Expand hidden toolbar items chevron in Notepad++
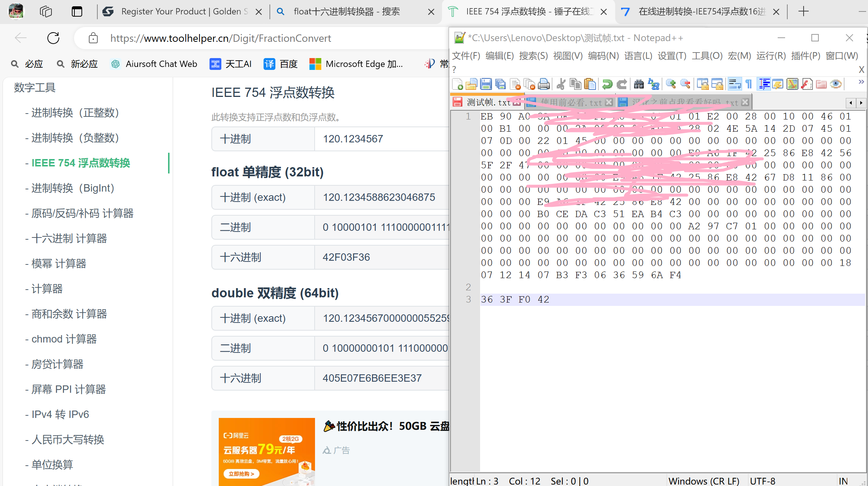The width and height of the screenshot is (868, 486). [861, 82]
